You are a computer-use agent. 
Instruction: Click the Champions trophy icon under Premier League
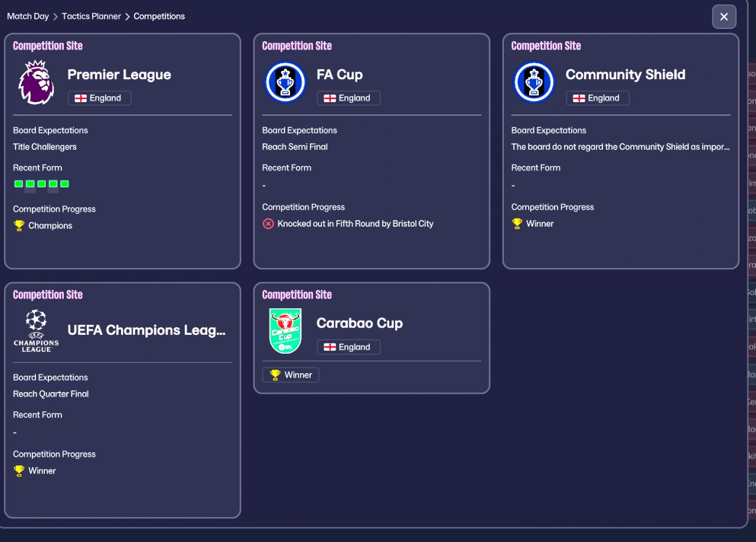point(19,226)
